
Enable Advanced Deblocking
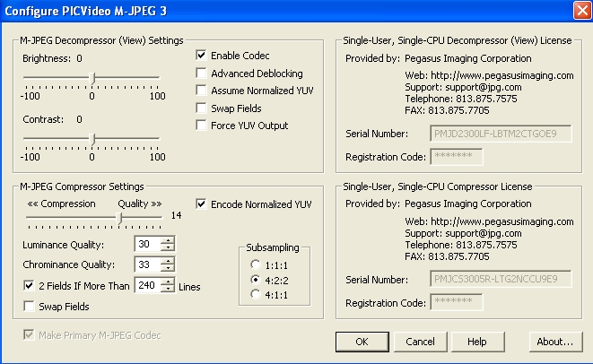click(201, 73)
